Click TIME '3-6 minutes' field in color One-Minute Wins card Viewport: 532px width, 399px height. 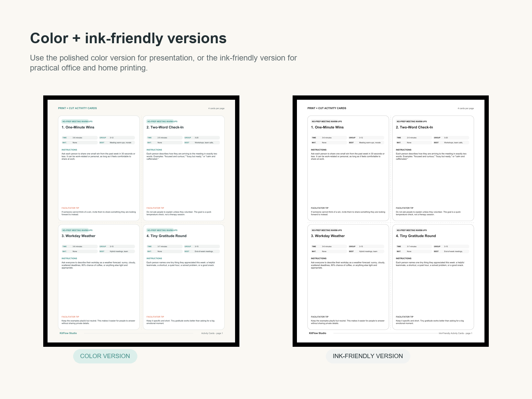79,138
